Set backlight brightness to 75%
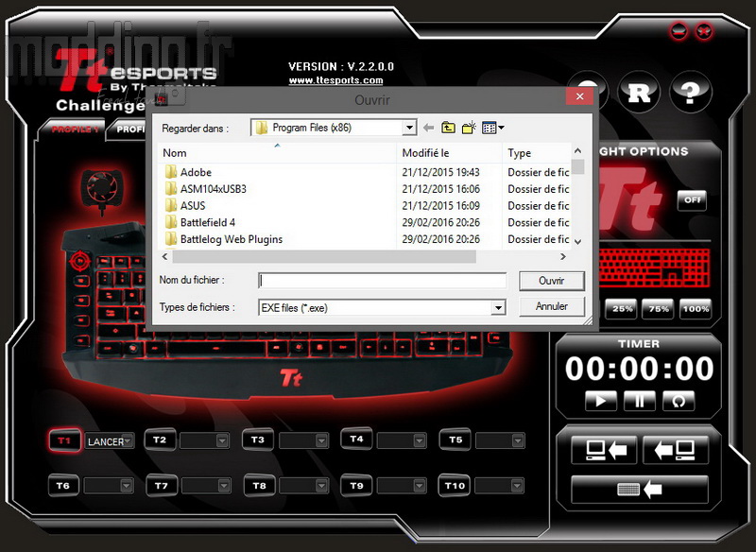Image resolution: width=756 pixels, height=552 pixels. 658,308
